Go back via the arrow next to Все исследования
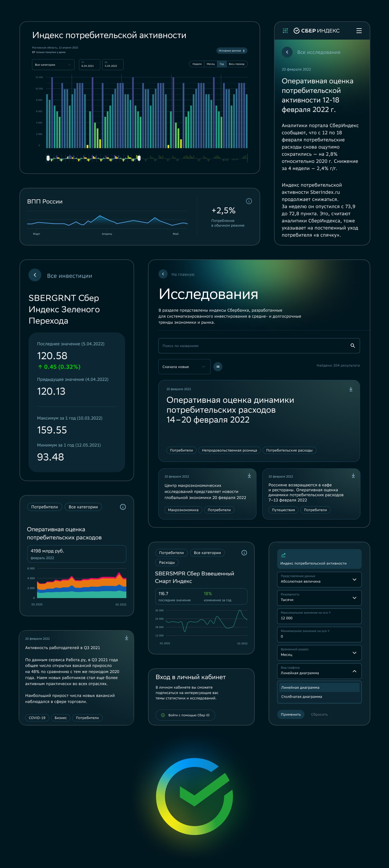Viewport: 389px width, 868px height. tap(287, 52)
